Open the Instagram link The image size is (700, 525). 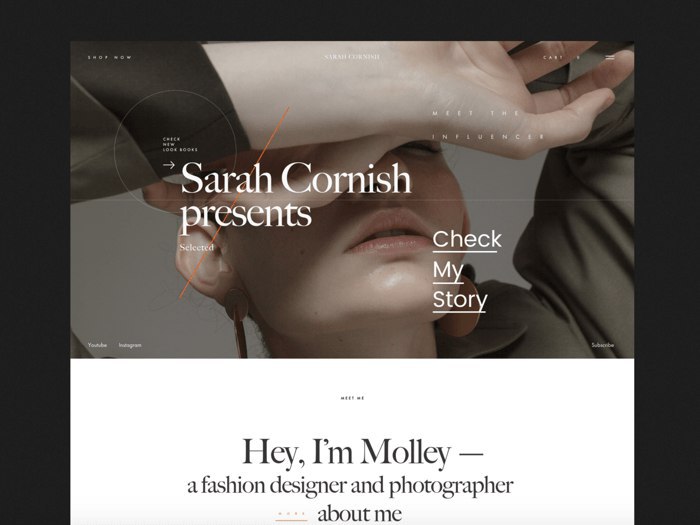click(130, 345)
